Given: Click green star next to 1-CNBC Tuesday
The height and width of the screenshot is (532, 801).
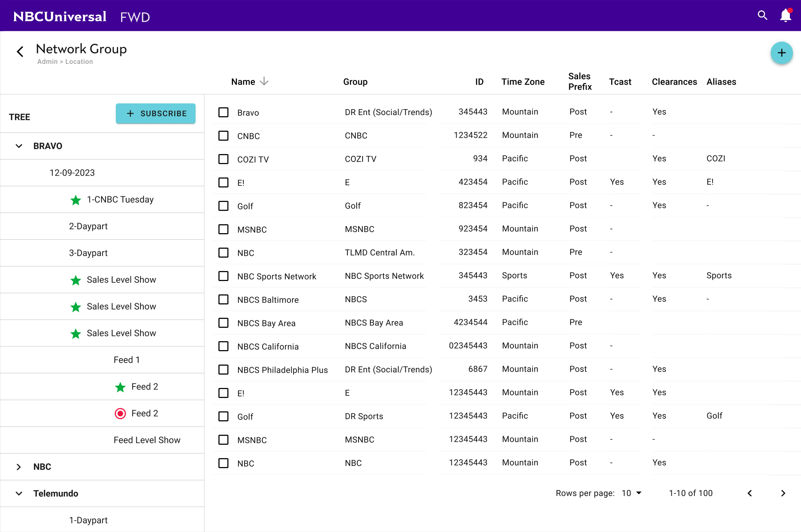Looking at the screenshot, I should (x=76, y=200).
